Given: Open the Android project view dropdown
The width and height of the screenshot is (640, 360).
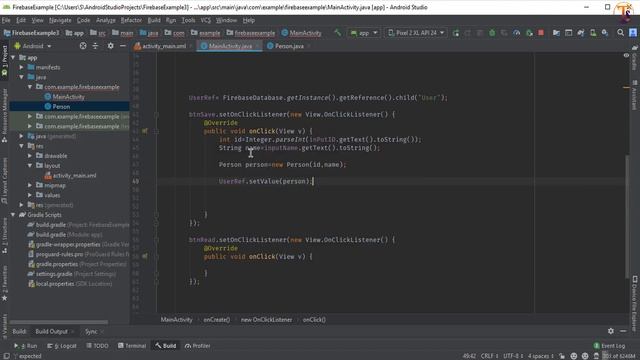Looking at the screenshot, I should (x=33, y=46).
